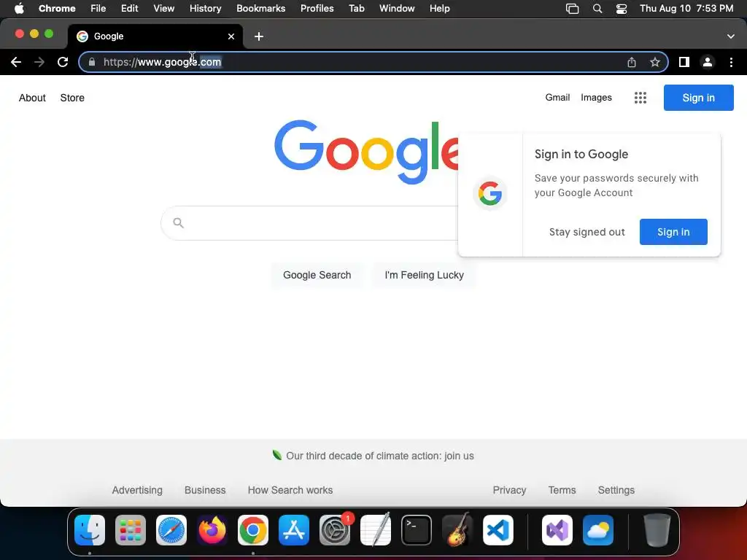Open the Bookmarks menu
The width and height of the screenshot is (747, 560).
tap(261, 9)
